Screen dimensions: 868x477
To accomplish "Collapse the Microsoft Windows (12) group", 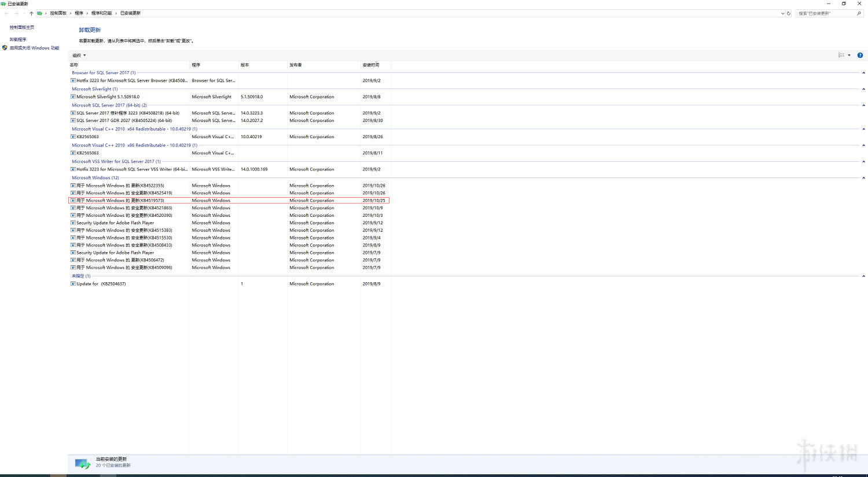I will [x=863, y=178].
